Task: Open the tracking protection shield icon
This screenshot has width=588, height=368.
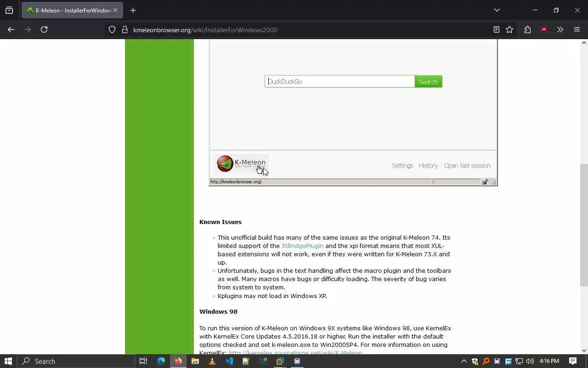Action: [112, 30]
